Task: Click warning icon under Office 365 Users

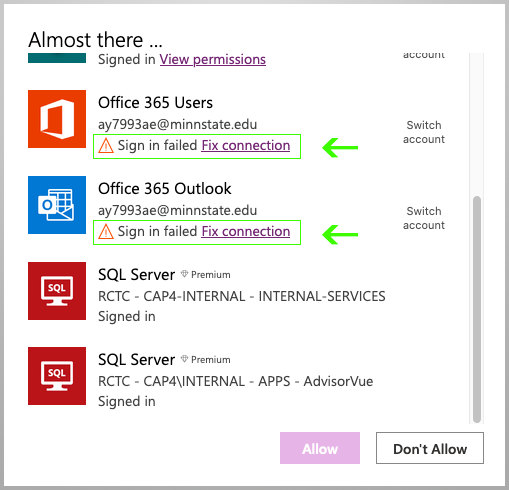Action: coord(106,146)
